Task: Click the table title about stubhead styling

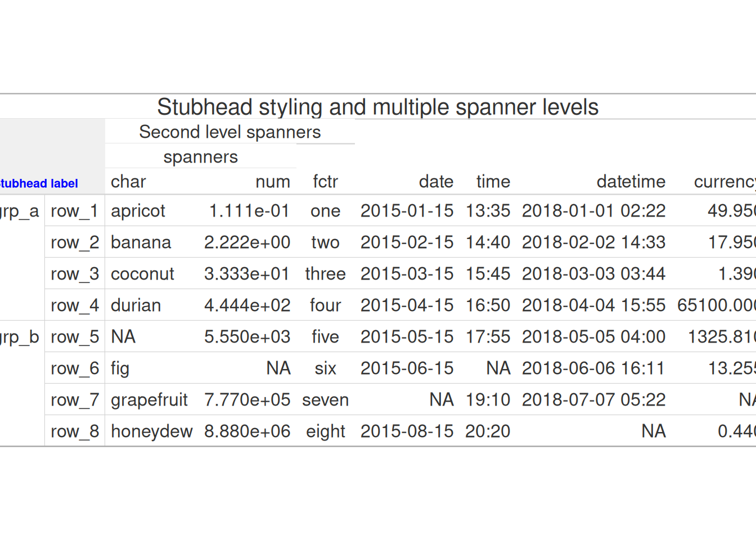Action: click(377, 107)
